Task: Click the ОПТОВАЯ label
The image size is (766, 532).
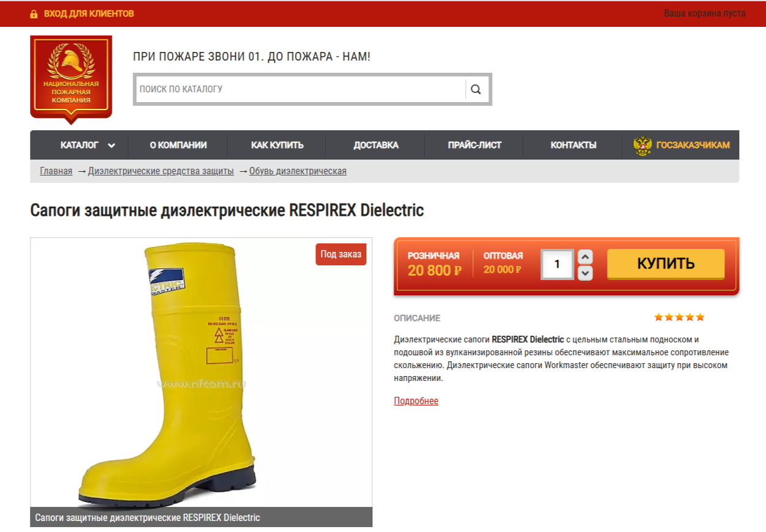Action: pyautogui.click(x=503, y=256)
